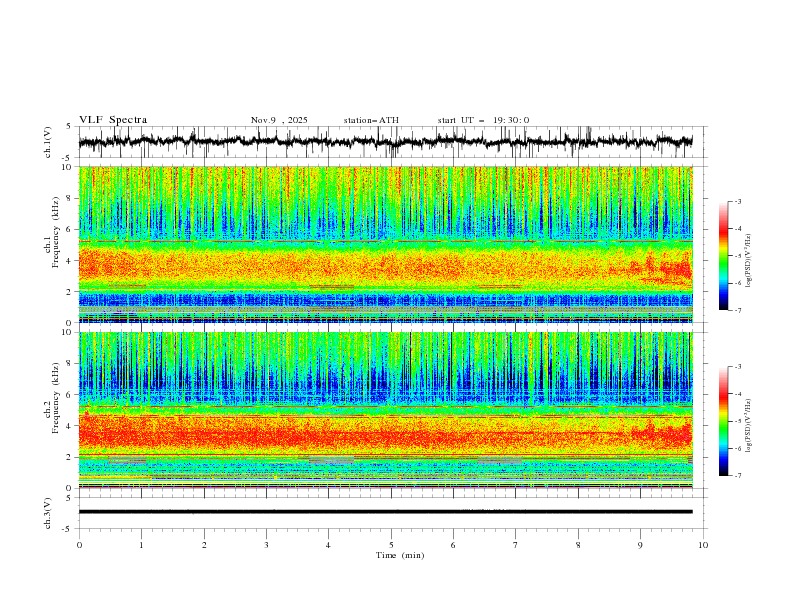
Task: Click the date label "Nov.9 , 2025"
Action: 279,120
